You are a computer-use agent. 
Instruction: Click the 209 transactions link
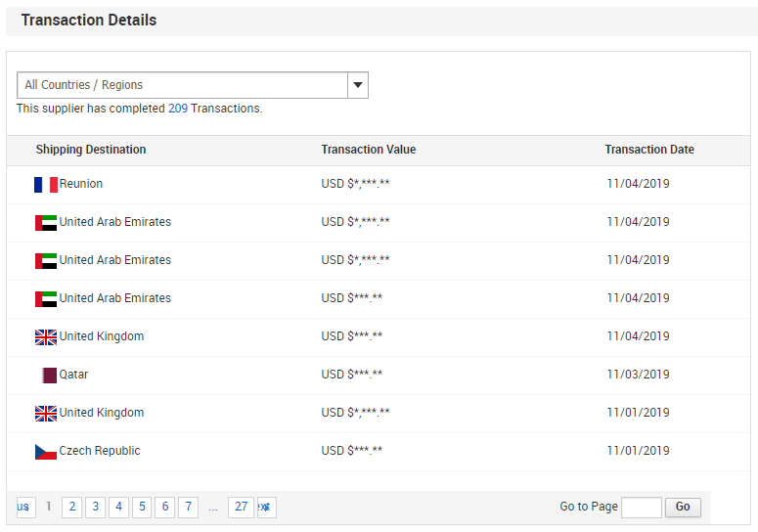pyautogui.click(x=178, y=109)
